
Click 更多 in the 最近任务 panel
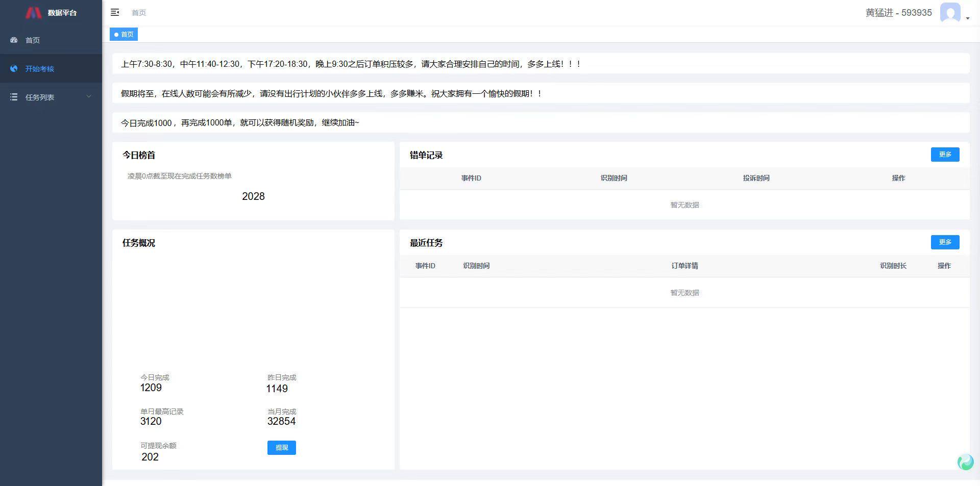(x=945, y=242)
